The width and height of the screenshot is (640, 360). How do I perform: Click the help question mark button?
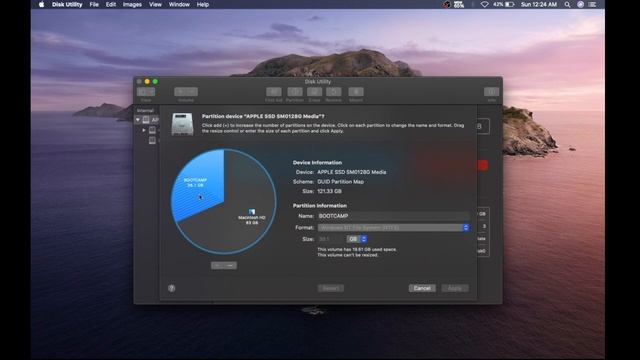tap(171, 288)
